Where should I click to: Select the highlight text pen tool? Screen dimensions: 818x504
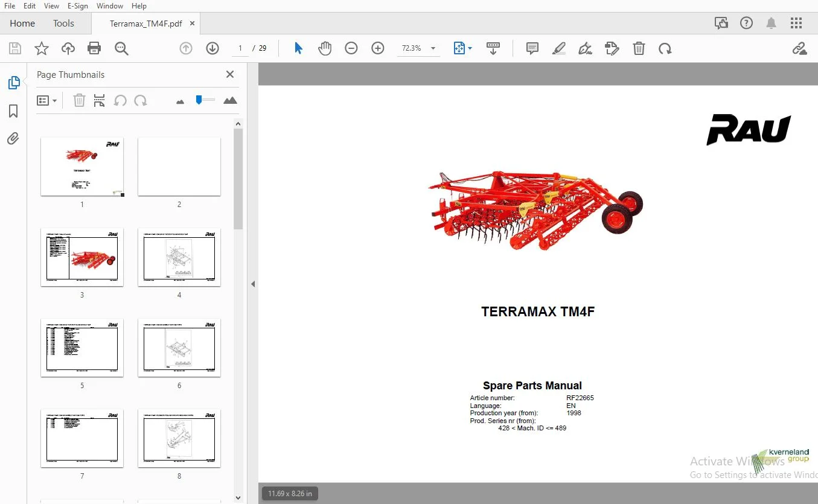point(559,48)
